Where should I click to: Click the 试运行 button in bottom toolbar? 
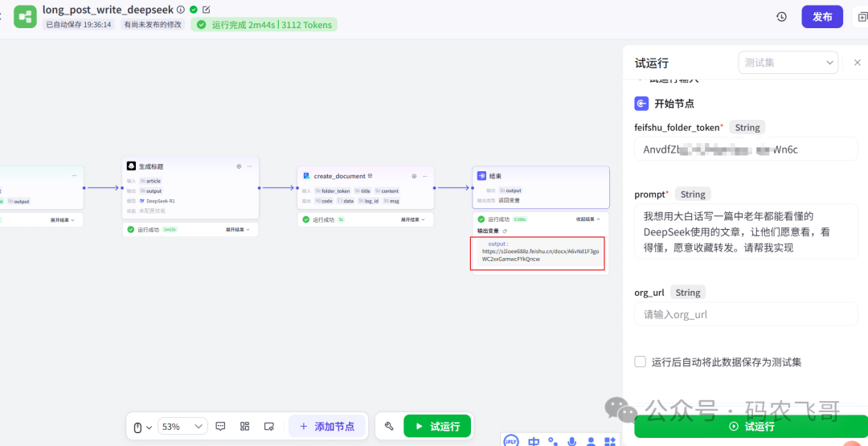(437, 427)
